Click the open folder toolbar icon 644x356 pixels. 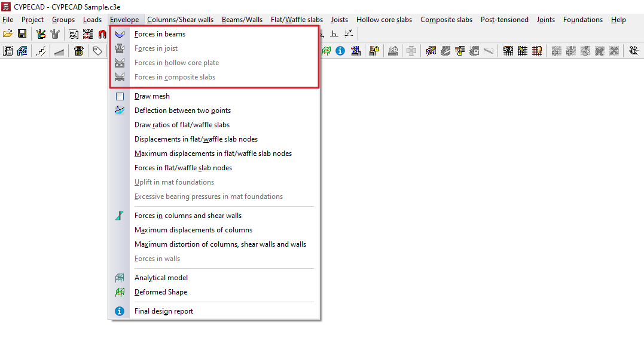pos(7,34)
